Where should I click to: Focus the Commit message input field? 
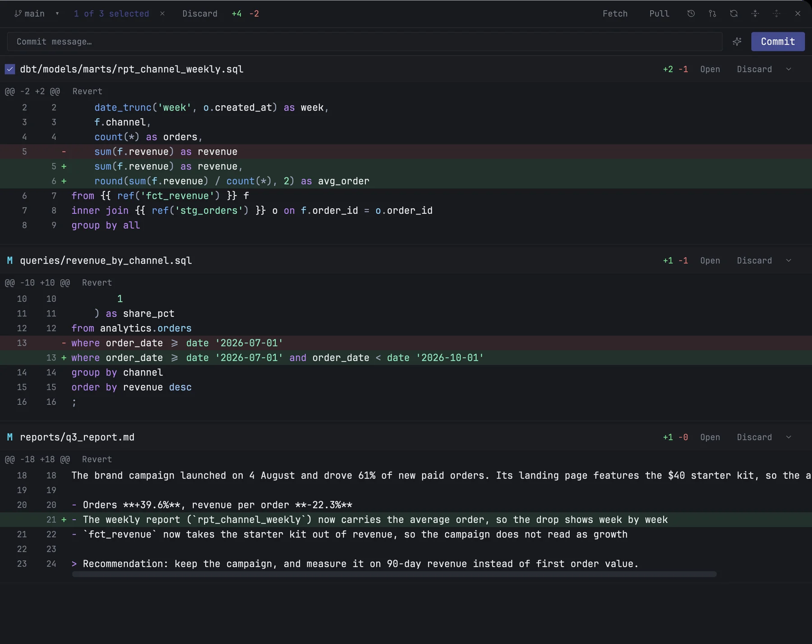coord(364,42)
